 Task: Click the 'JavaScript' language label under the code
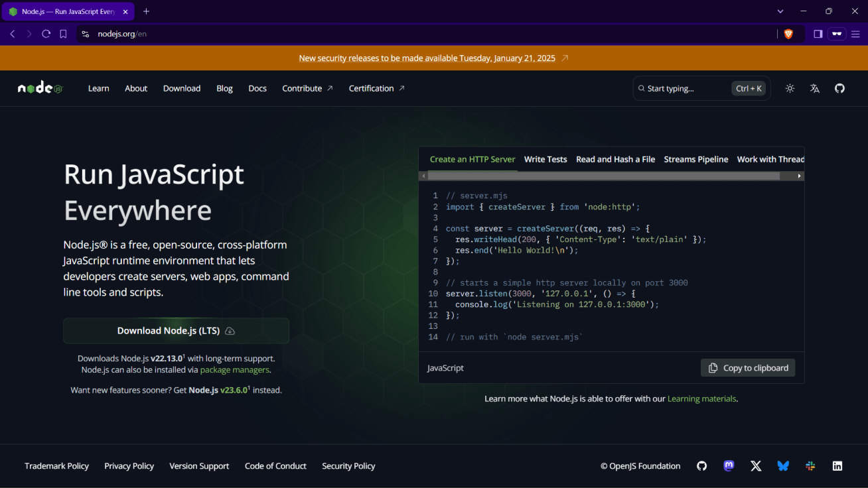coord(445,368)
